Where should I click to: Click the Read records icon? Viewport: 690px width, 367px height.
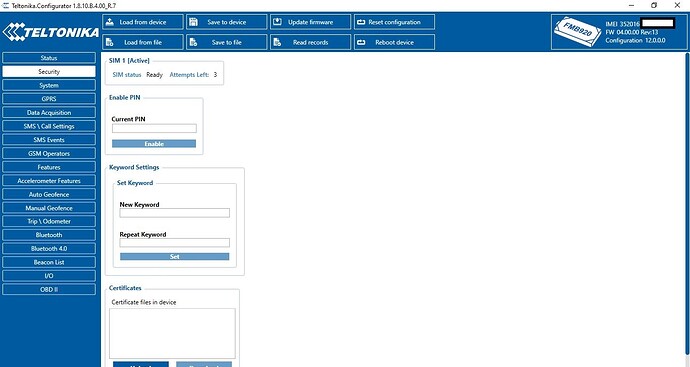(x=277, y=42)
